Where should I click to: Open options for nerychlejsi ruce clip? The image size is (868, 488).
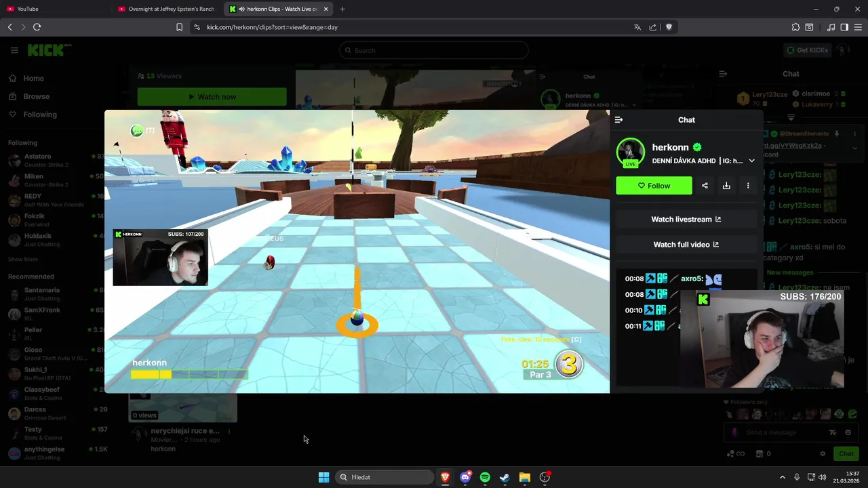click(229, 431)
